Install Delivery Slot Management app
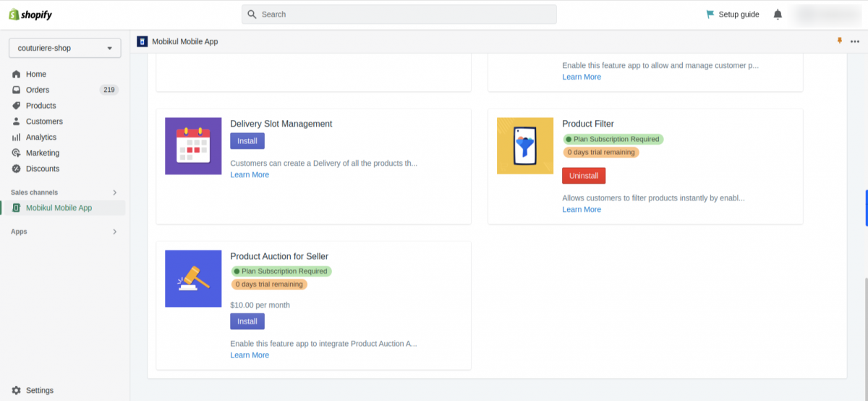Viewport: 868px width, 401px height. coord(247,141)
